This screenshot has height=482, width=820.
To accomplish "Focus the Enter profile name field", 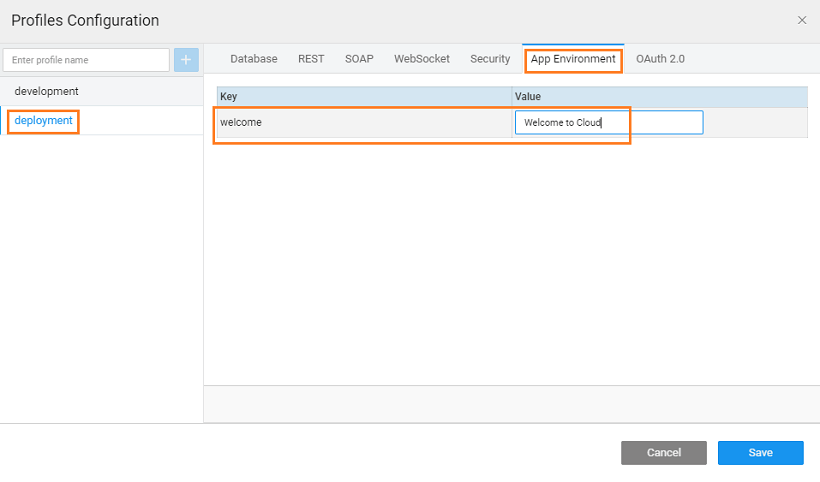I will pyautogui.click(x=86, y=60).
